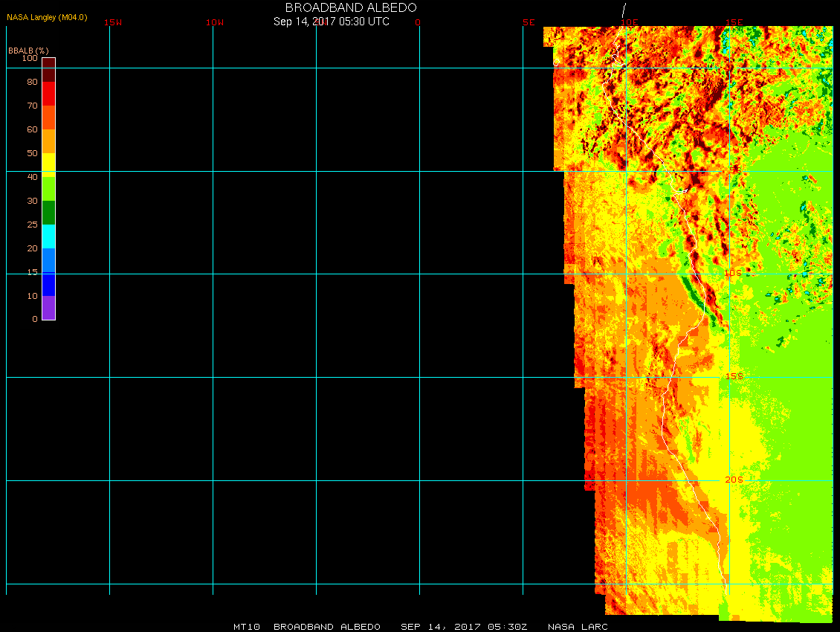840x632 pixels.
Task: Click the yellow 40–50% legend swatch
Action: pos(48,165)
